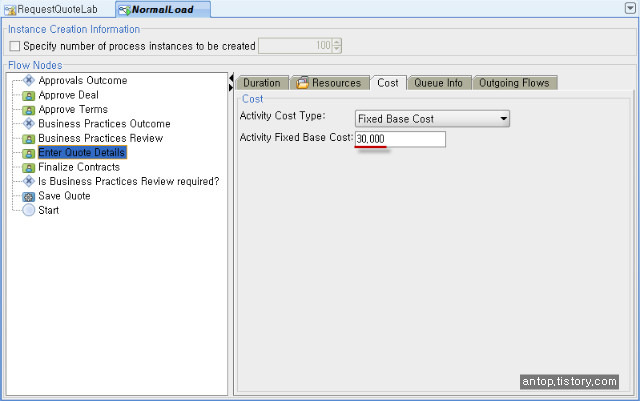Screen dimensions: 640x401
Task: Click the Finalize Contracts task icon
Action: tap(29, 168)
